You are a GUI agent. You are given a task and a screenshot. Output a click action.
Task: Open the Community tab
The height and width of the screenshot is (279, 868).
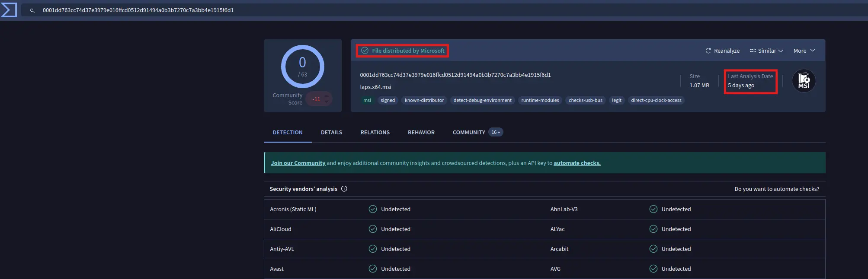469,133
